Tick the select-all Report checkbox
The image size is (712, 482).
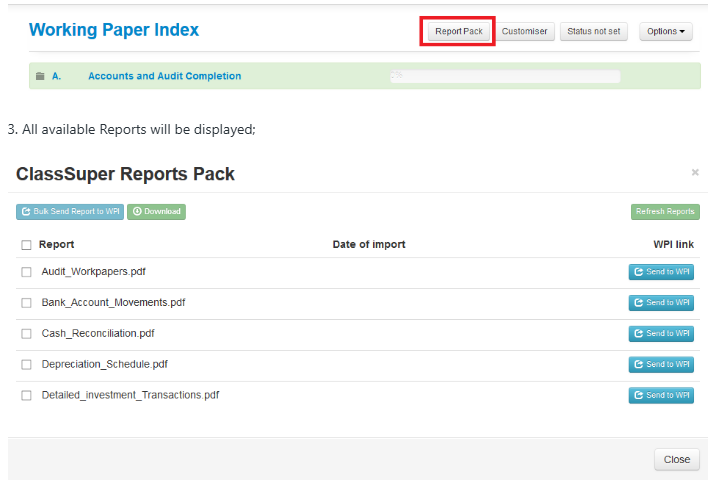27,245
